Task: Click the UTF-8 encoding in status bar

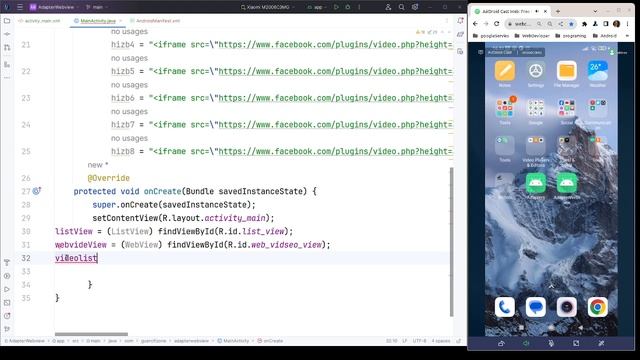Action: [420, 341]
